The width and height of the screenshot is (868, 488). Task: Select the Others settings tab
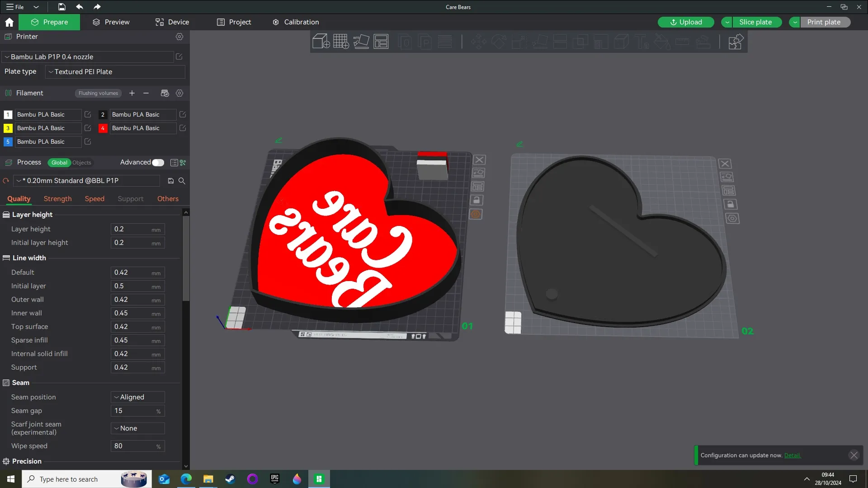tap(168, 199)
